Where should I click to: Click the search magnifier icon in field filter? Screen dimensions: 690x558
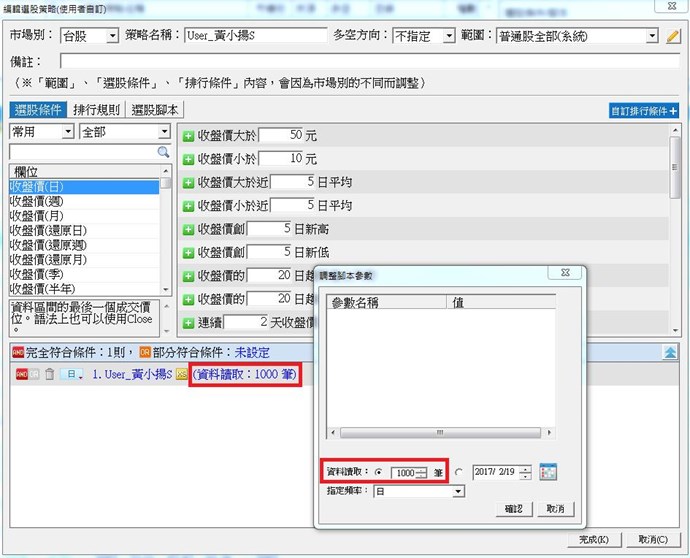(164, 152)
